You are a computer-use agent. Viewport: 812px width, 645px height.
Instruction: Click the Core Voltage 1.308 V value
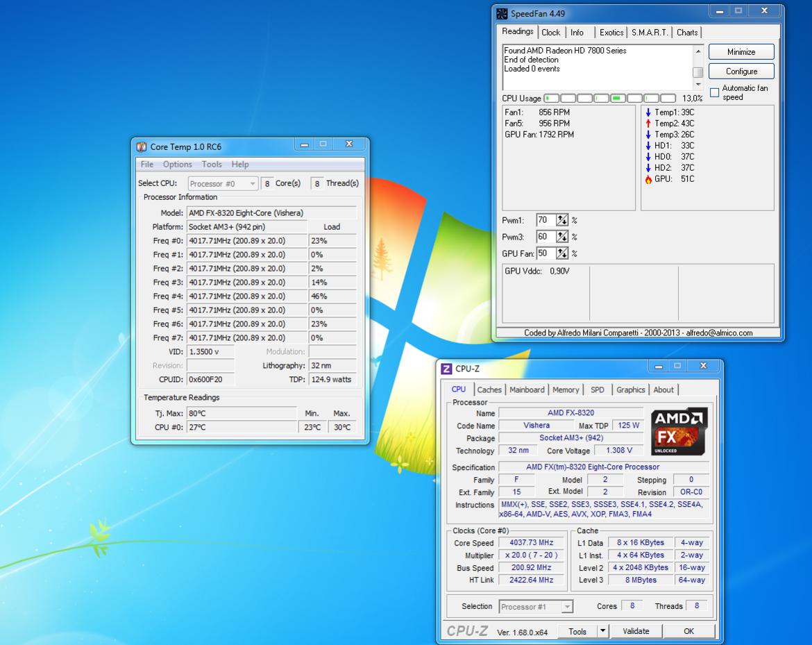tap(619, 451)
